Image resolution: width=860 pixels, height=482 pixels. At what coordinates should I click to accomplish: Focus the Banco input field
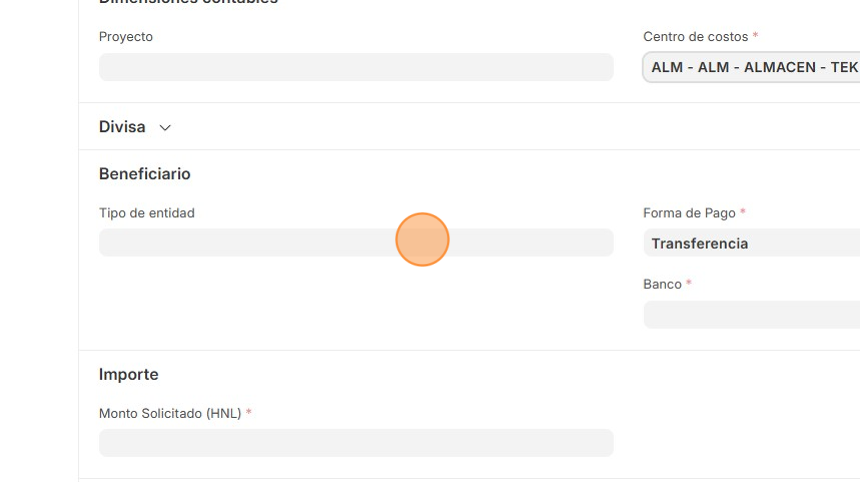pos(751,315)
